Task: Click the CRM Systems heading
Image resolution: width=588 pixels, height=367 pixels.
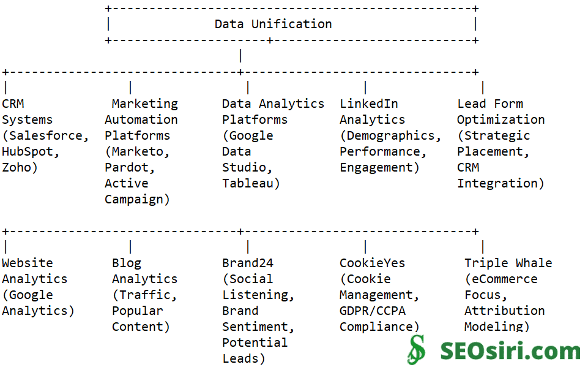Action: tap(28, 112)
